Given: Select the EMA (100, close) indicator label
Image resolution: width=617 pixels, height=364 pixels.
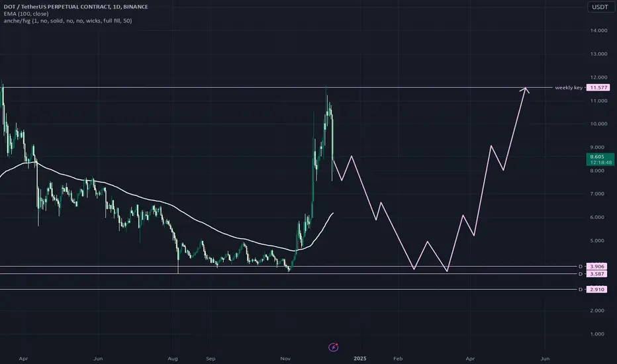Looking at the screenshot, I should pyautogui.click(x=26, y=14).
